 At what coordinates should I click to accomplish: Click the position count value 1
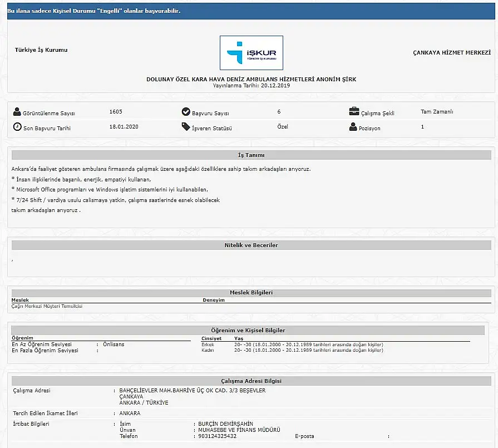[422, 127]
